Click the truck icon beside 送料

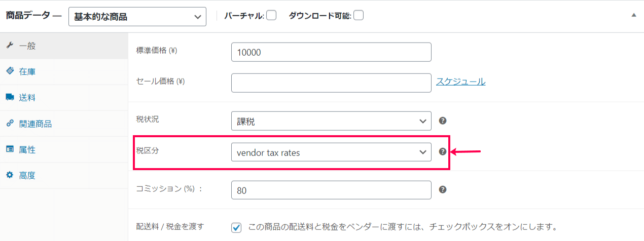[9, 97]
